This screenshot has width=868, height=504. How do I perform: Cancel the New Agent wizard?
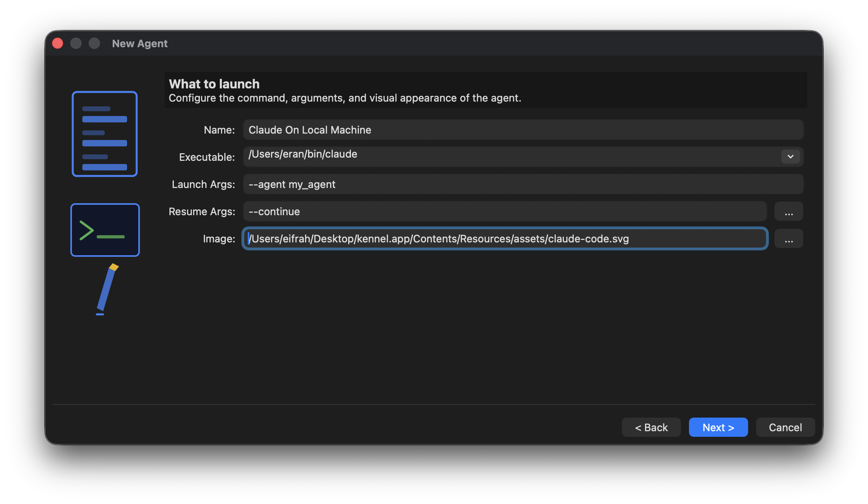coord(785,427)
